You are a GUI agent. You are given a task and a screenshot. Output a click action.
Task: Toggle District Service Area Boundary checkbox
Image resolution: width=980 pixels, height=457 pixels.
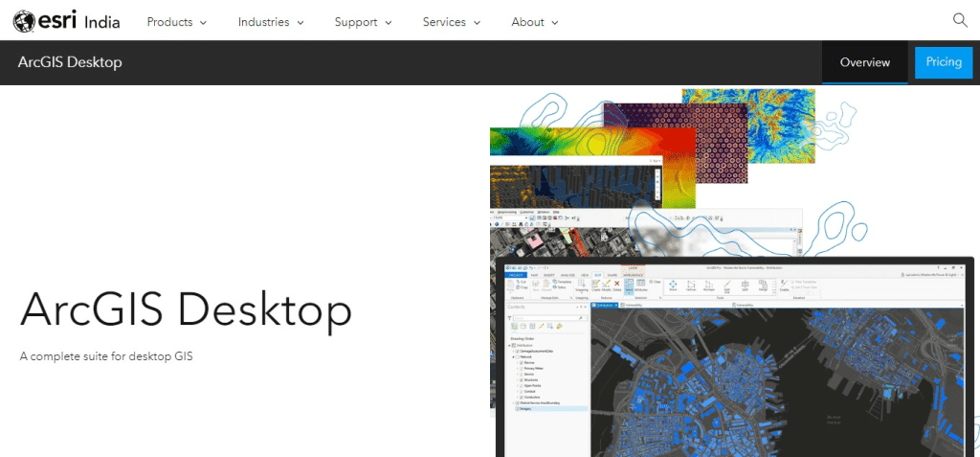pos(518,403)
